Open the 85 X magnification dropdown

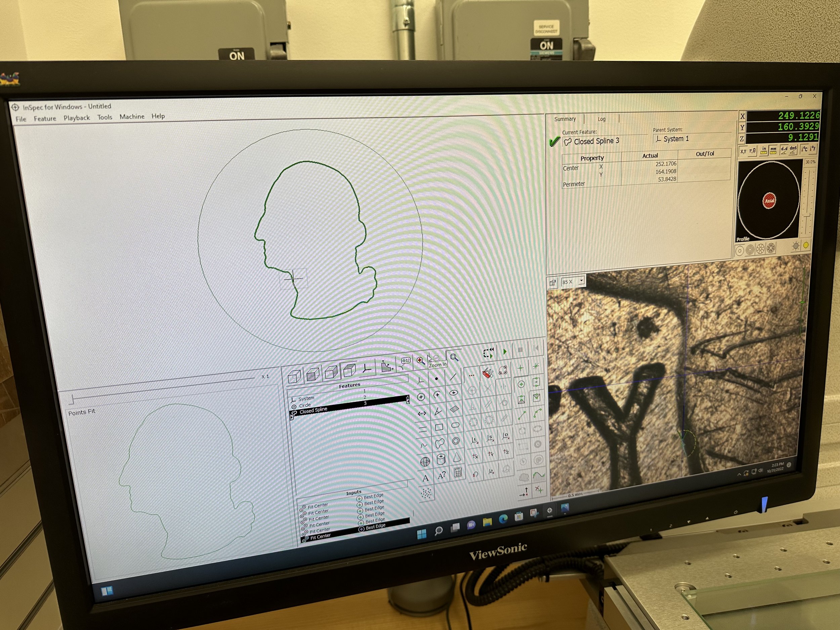click(581, 281)
